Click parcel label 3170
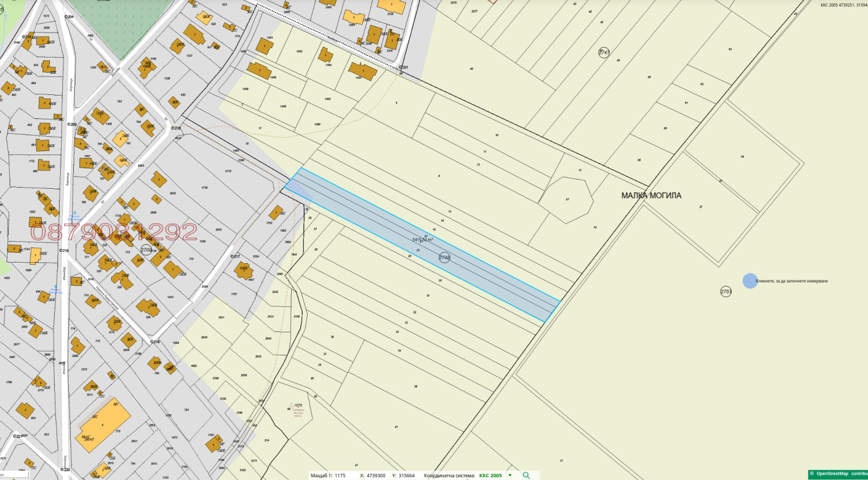868x480 pixels. click(228, 171)
